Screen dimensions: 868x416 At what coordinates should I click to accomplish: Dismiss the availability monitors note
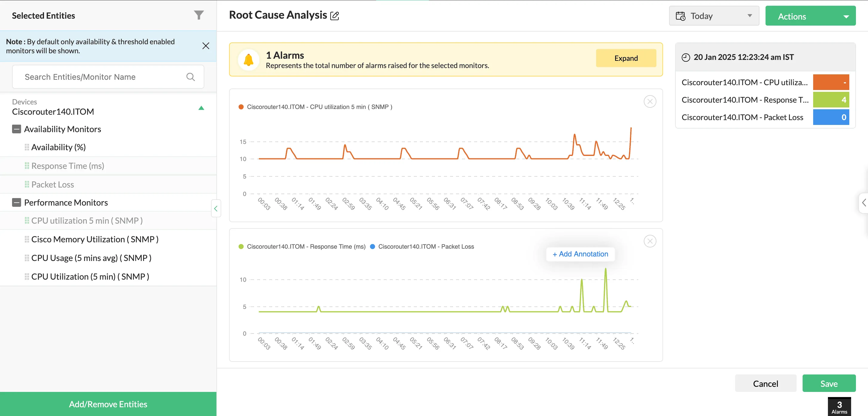[206, 46]
